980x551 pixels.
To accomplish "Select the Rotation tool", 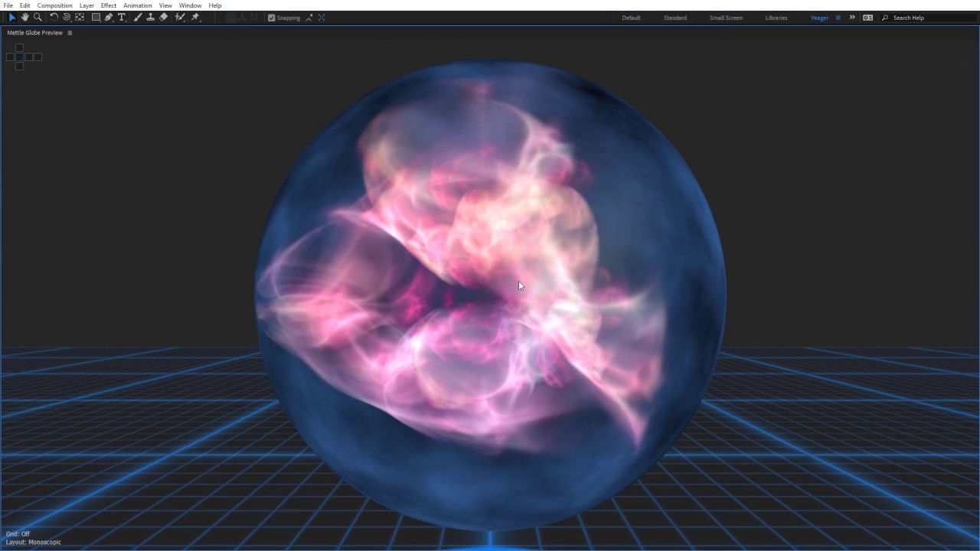I will [53, 17].
